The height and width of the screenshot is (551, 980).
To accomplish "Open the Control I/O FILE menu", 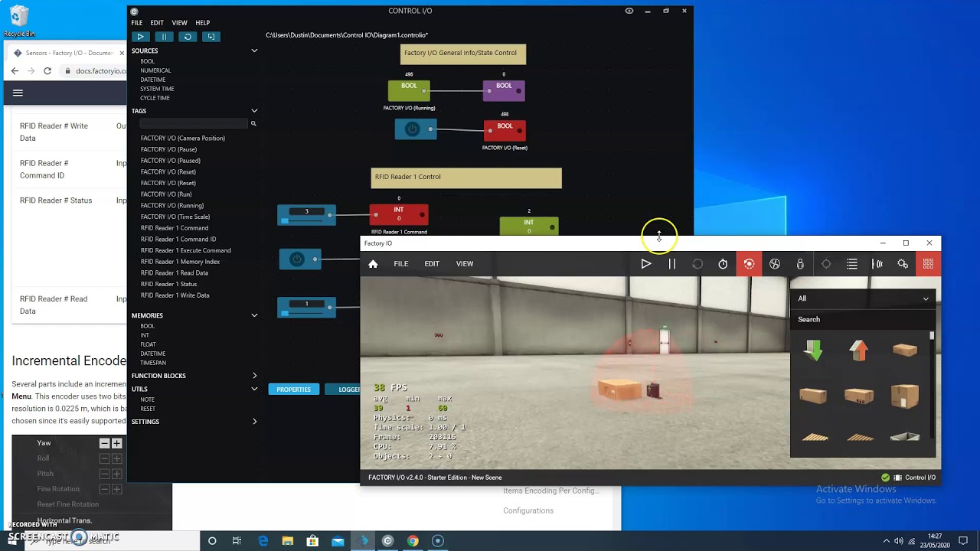I will pos(137,23).
